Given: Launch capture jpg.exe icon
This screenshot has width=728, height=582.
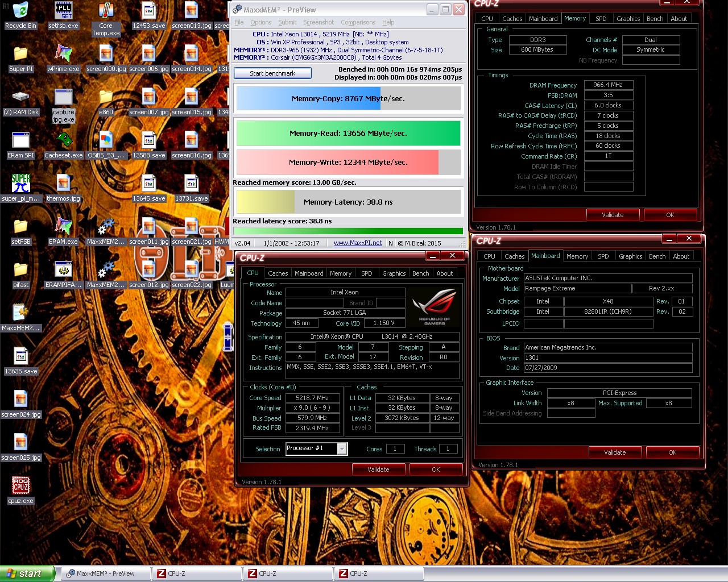Looking at the screenshot, I should pos(64,106).
